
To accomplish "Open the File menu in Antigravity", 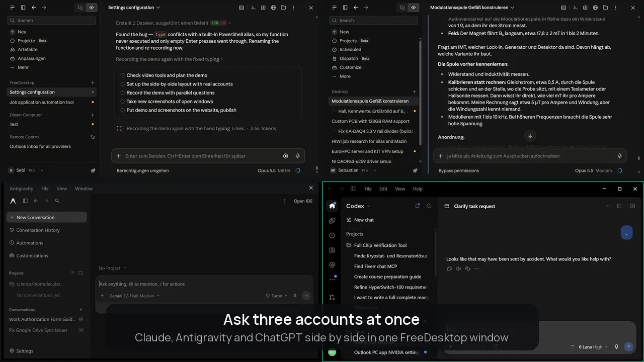I will tap(45, 189).
